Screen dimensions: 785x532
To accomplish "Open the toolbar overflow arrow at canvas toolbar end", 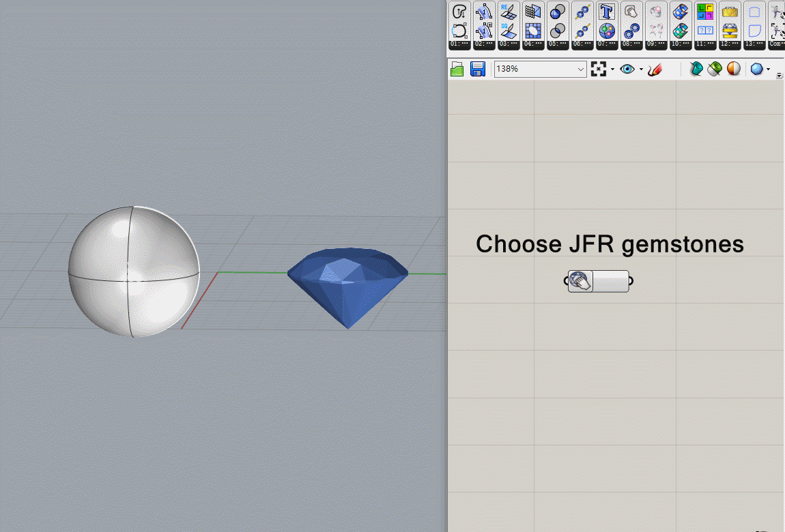I will 779,76.
